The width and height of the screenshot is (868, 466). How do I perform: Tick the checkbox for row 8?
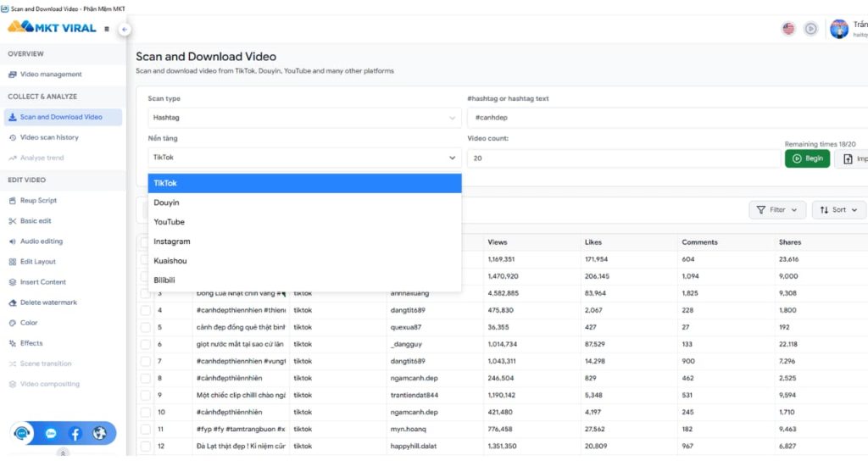pos(145,379)
